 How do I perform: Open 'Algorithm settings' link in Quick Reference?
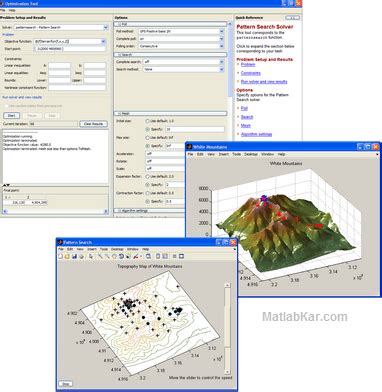pyautogui.click(x=256, y=134)
